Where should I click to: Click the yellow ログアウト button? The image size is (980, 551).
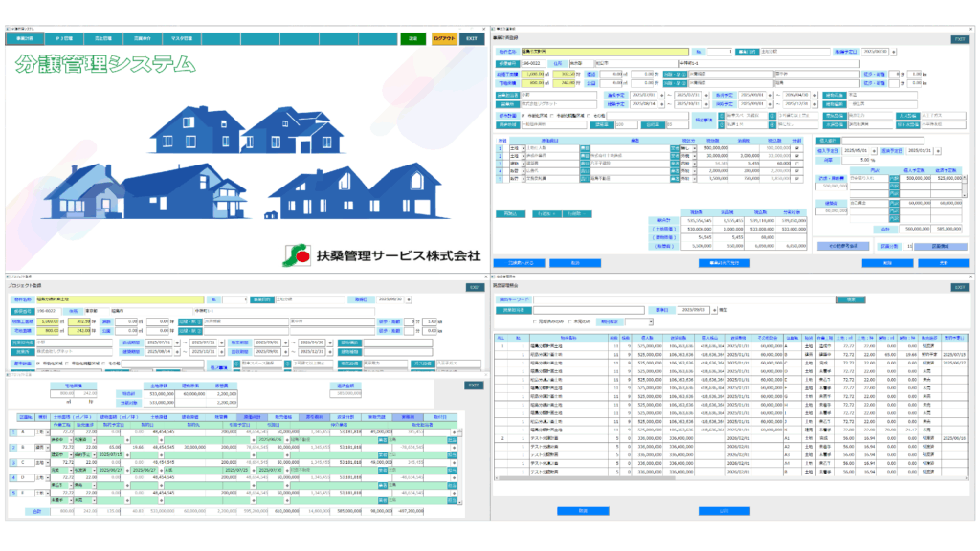pyautogui.click(x=442, y=39)
